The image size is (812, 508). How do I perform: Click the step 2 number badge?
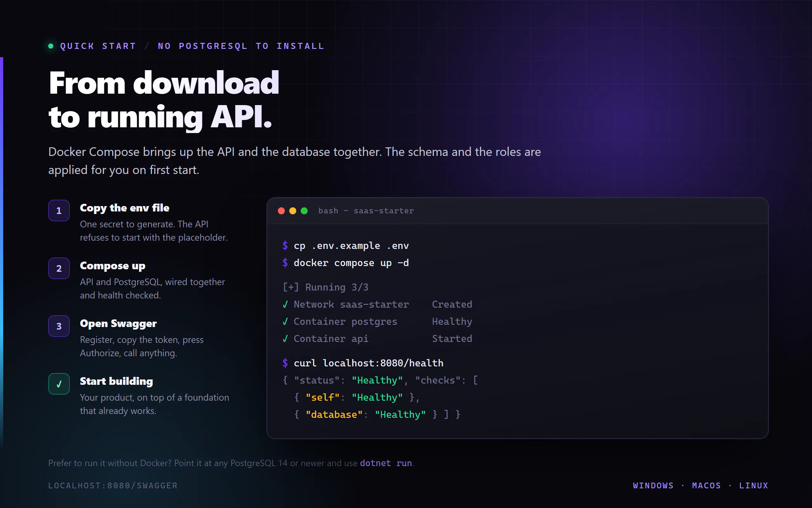click(59, 269)
